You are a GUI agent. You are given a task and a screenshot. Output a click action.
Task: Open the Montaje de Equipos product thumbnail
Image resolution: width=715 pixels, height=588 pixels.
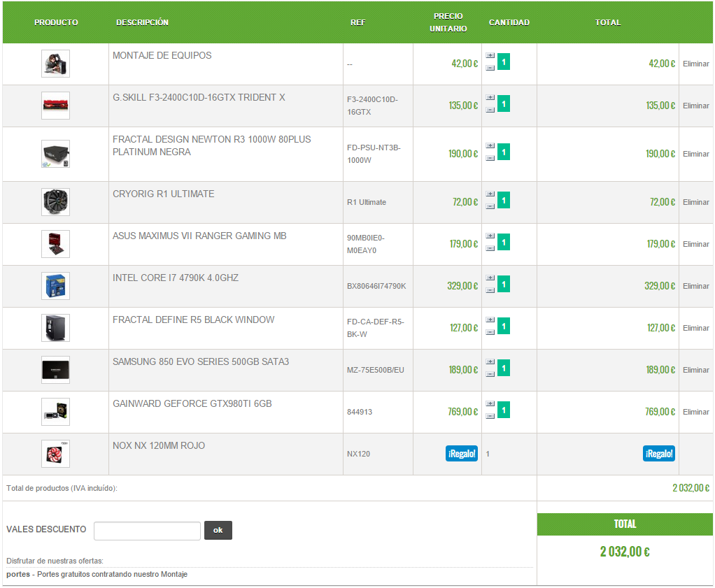56,64
